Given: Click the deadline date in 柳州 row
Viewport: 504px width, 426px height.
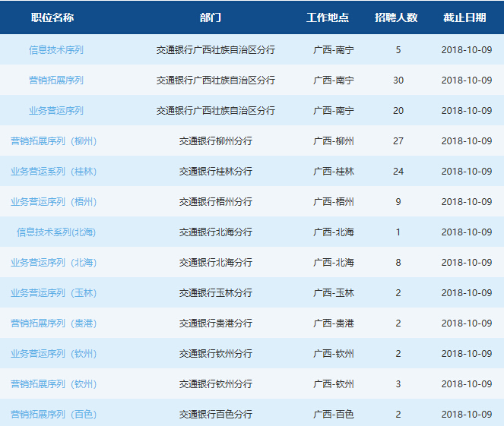Looking at the screenshot, I should (x=467, y=141).
